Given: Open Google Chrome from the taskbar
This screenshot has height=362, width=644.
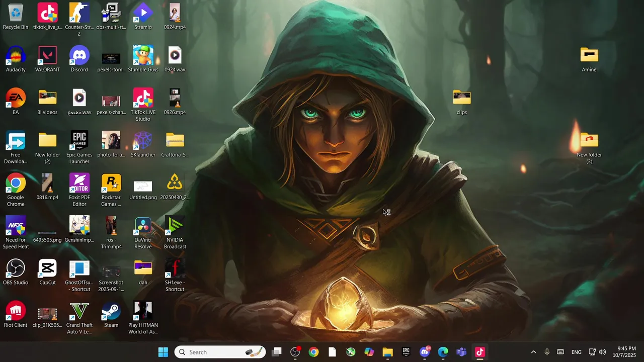Looking at the screenshot, I should (313, 352).
